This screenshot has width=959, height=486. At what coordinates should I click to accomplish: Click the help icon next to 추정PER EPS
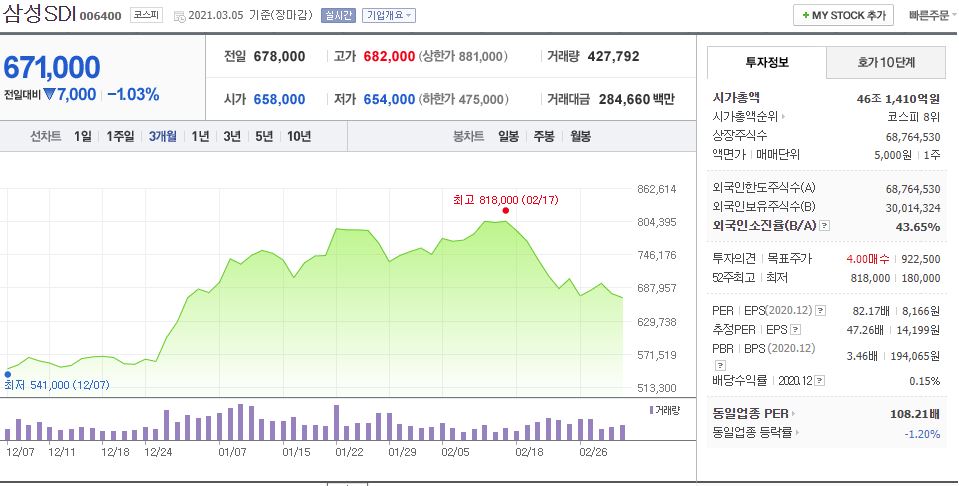(795, 330)
